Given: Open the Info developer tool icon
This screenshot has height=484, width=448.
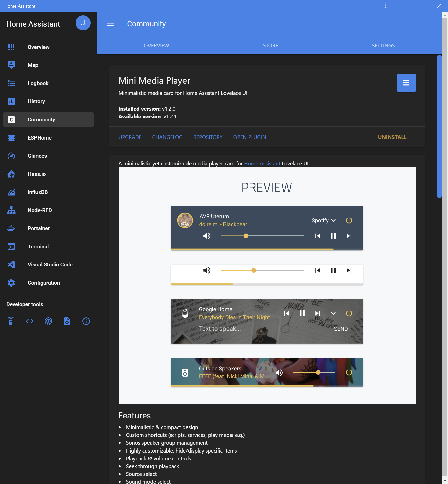Looking at the screenshot, I should pyautogui.click(x=86, y=321).
